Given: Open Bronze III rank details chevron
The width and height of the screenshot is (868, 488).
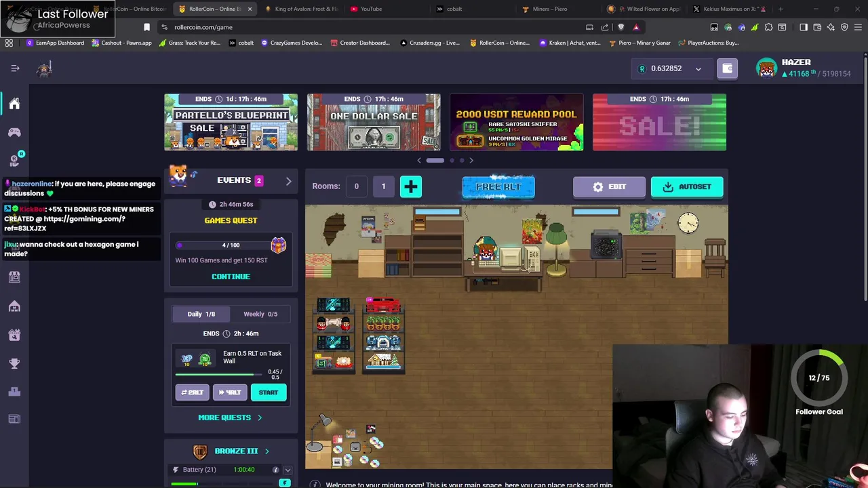Looking at the screenshot, I should click(267, 451).
